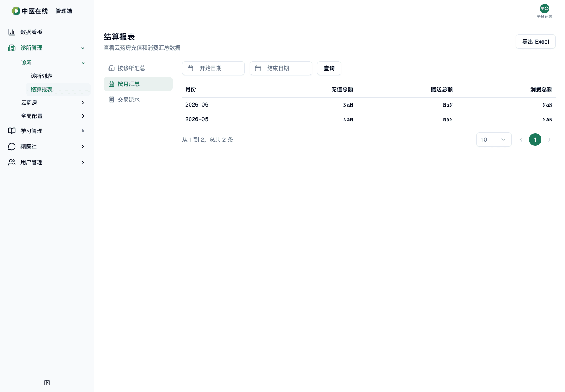Click the 平台 avatar in the top right
The image size is (565, 392).
coord(545,9)
